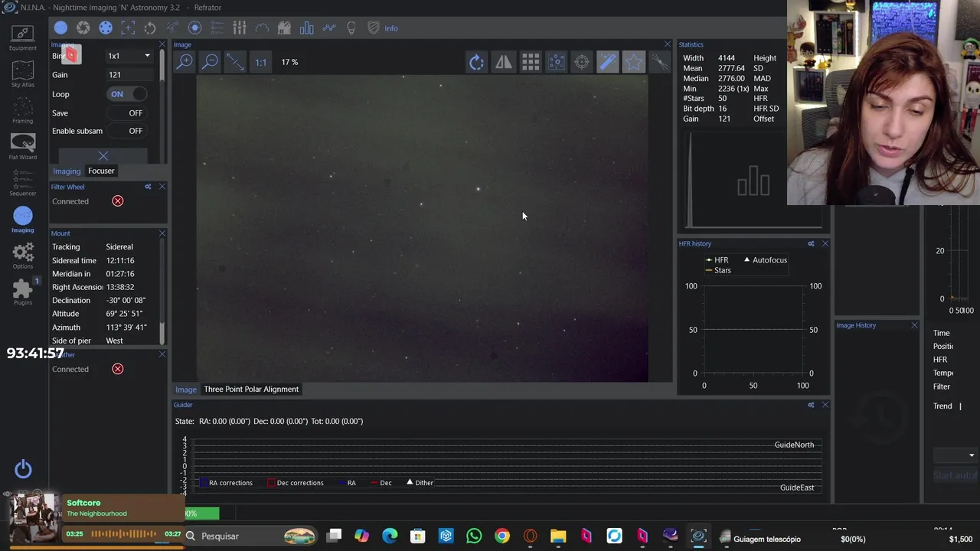Open Google Chrome from the taskbar
The width and height of the screenshot is (980, 551).
[x=501, y=536]
